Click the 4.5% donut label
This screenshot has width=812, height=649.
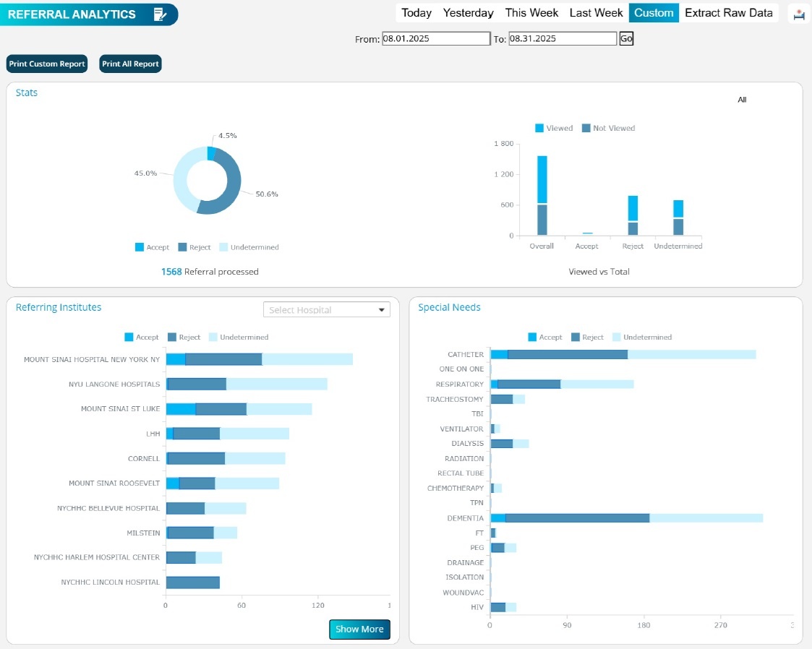pyautogui.click(x=227, y=136)
